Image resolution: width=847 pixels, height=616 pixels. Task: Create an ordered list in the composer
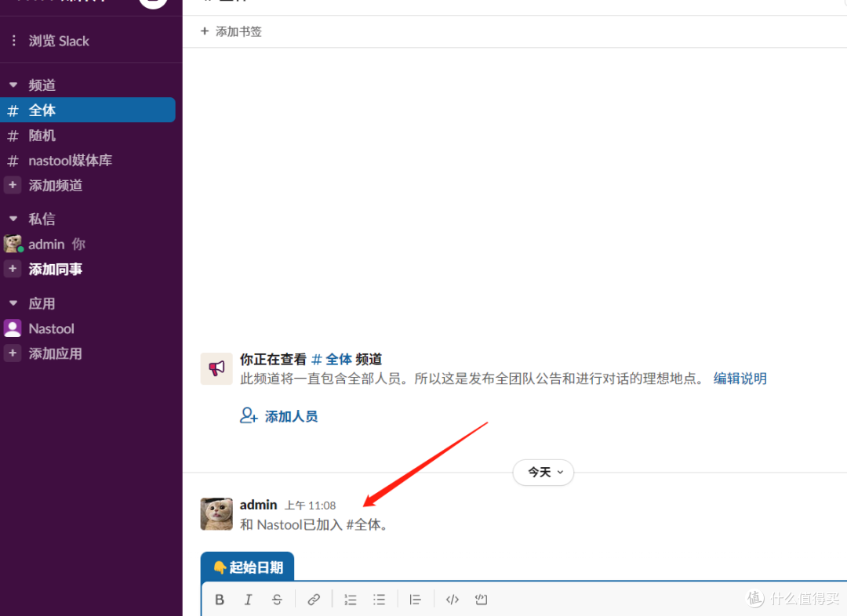pos(350,599)
